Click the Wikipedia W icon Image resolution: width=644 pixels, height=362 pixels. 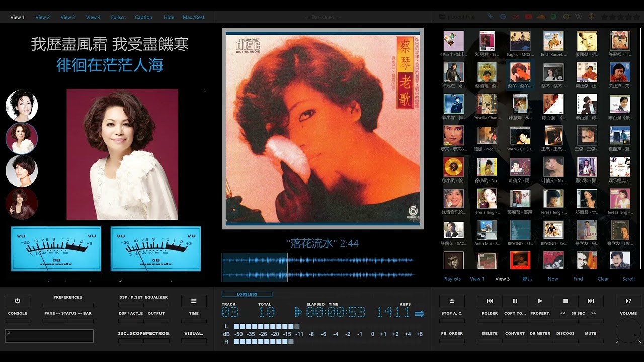click(579, 17)
